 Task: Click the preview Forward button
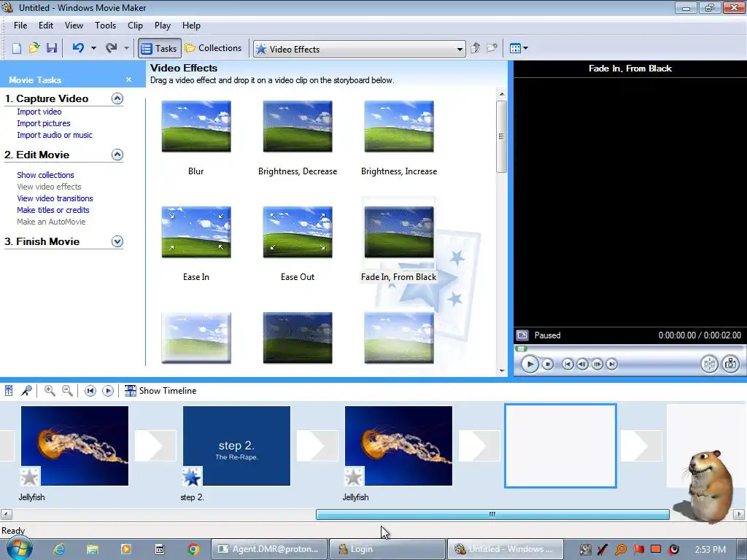pos(612,365)
